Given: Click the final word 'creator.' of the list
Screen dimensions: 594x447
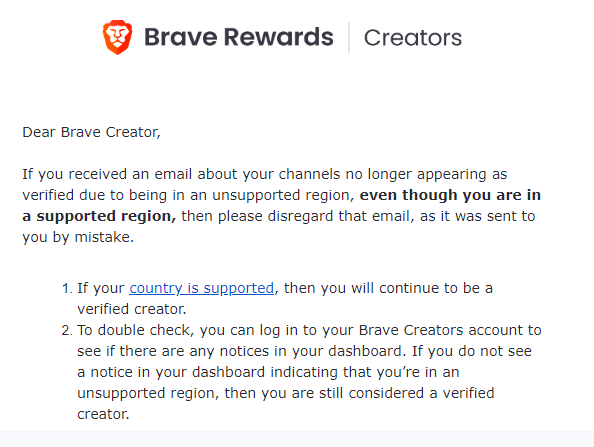Looking at the screenshot, I should [x=103, y=414].
